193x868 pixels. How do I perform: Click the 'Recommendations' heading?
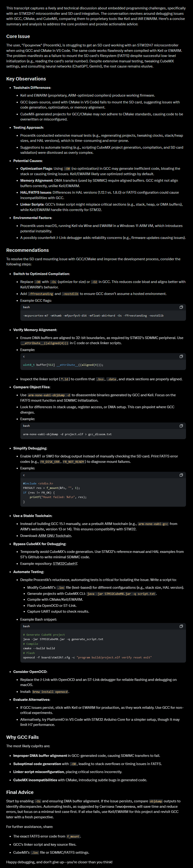point(27,250)
